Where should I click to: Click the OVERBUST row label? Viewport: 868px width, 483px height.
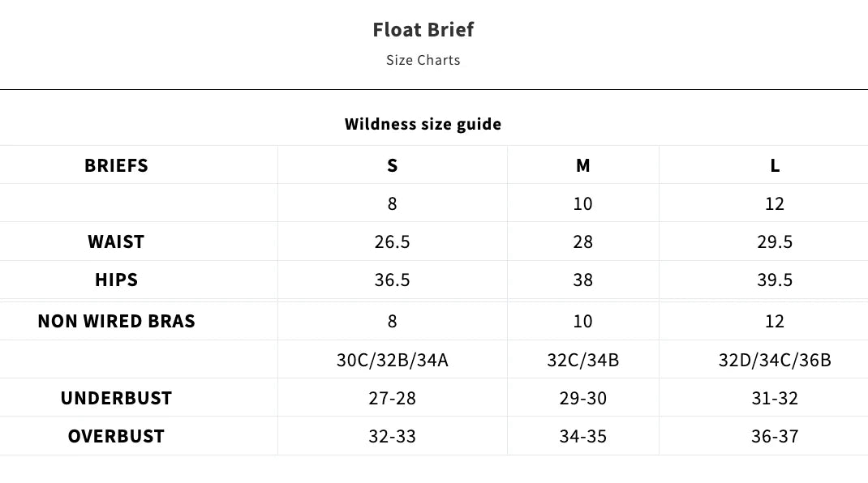click(116, 436)
